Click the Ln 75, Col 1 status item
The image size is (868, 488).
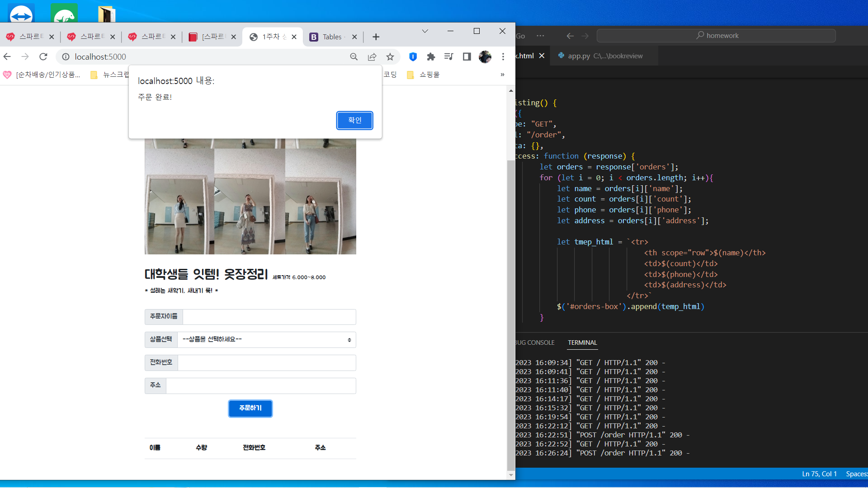pos(819,474)
